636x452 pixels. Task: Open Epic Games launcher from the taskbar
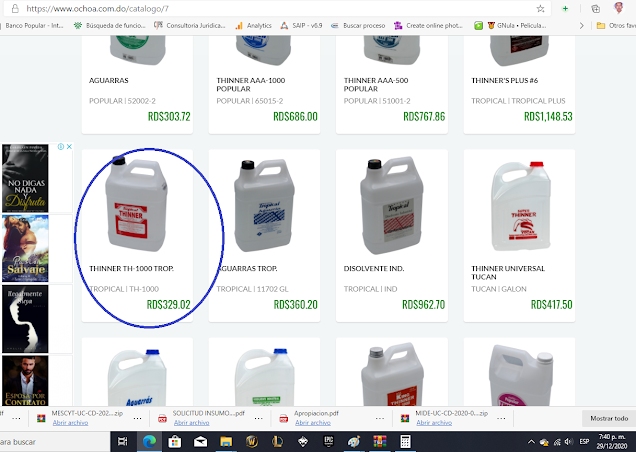329,441
